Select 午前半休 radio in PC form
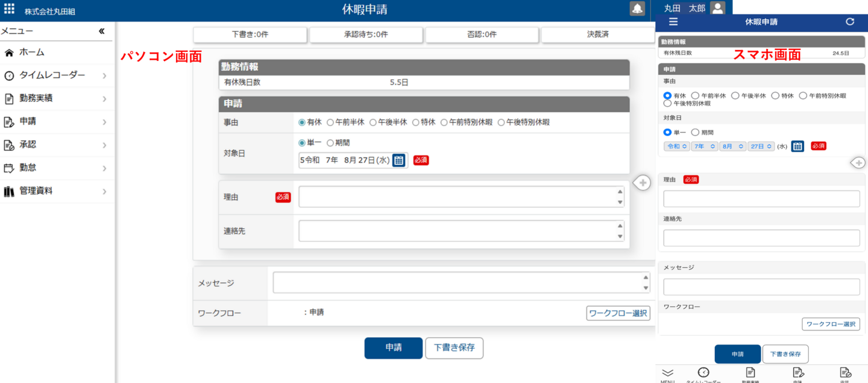Image resolution: width=868 pixels, height=383 pixels. tap(330, 122)
